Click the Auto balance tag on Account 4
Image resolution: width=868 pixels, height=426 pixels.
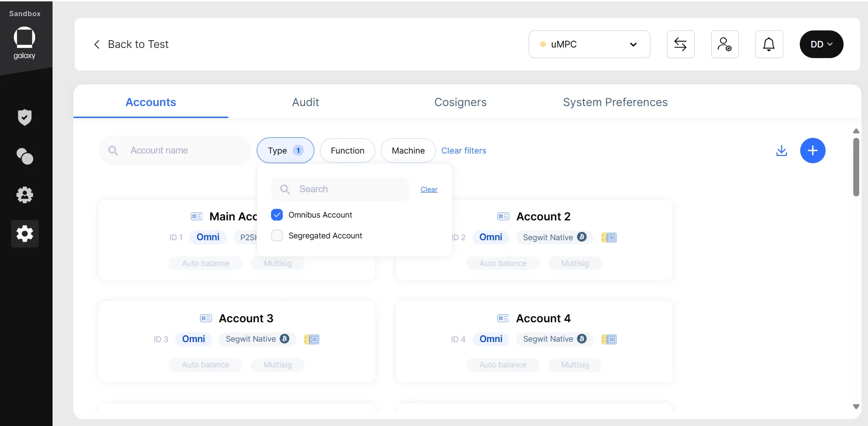click(x=503, y=365)
